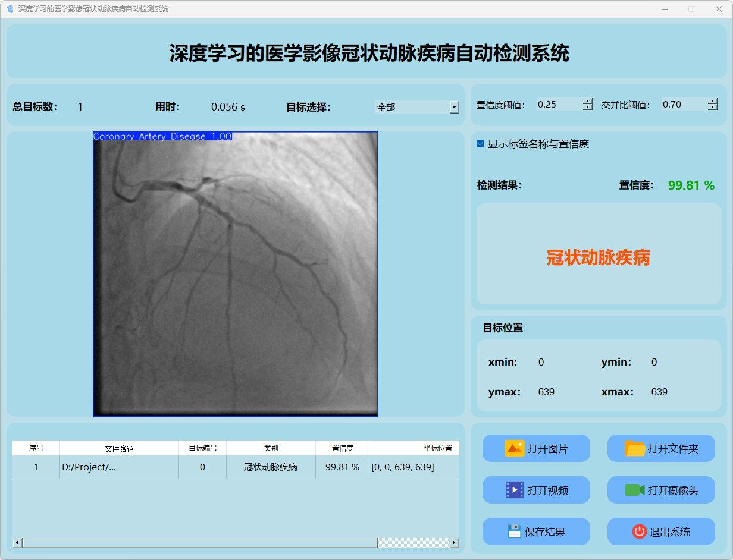
Task: Click the red power icon for 退出系统
Action: point(639,531)
